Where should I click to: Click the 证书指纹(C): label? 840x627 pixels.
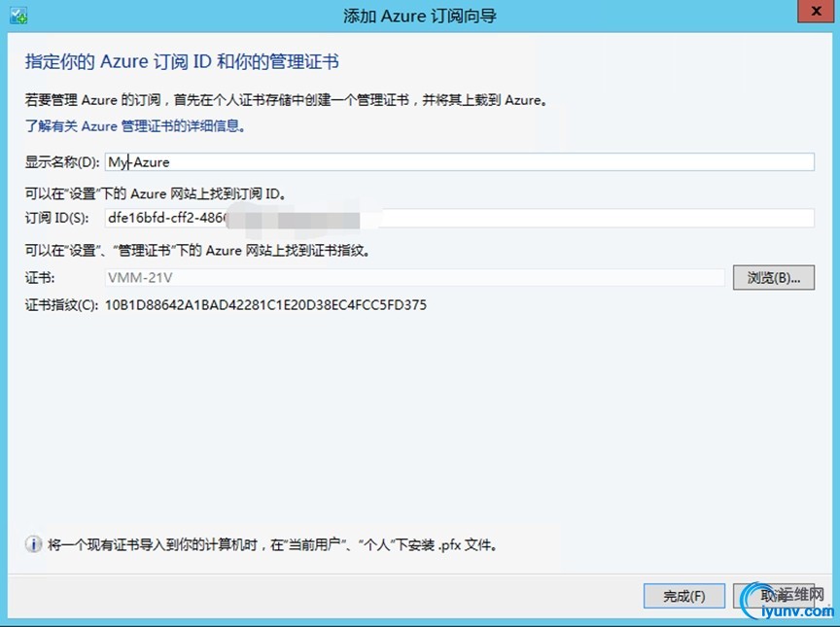pyautogui.click(x=61, y=305)
